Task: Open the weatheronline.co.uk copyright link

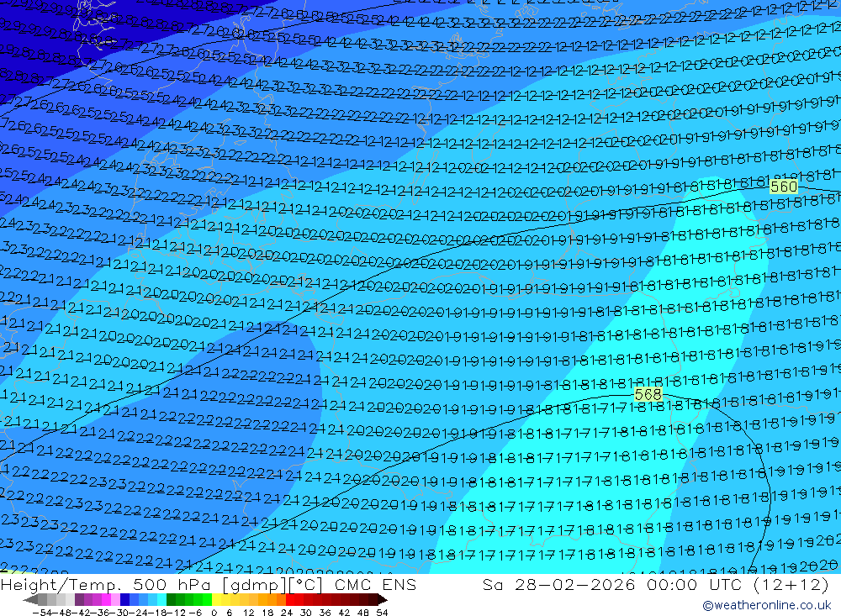Action: point(766,605)
